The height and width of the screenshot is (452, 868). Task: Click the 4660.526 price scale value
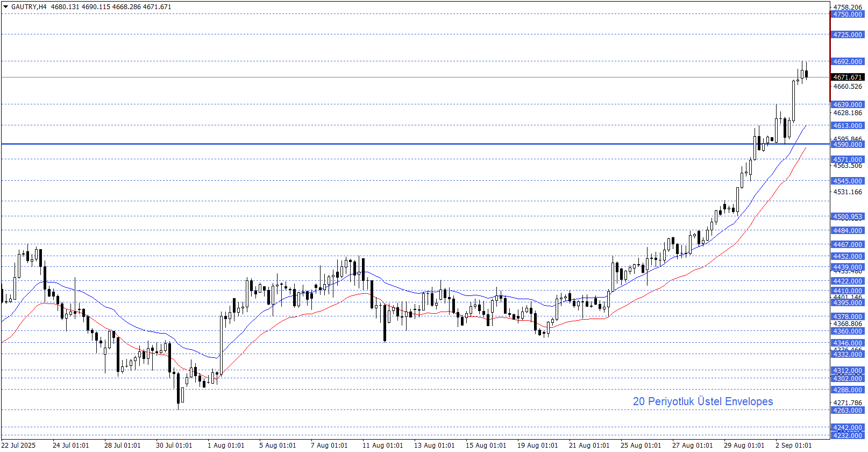(x=848, y=87)
